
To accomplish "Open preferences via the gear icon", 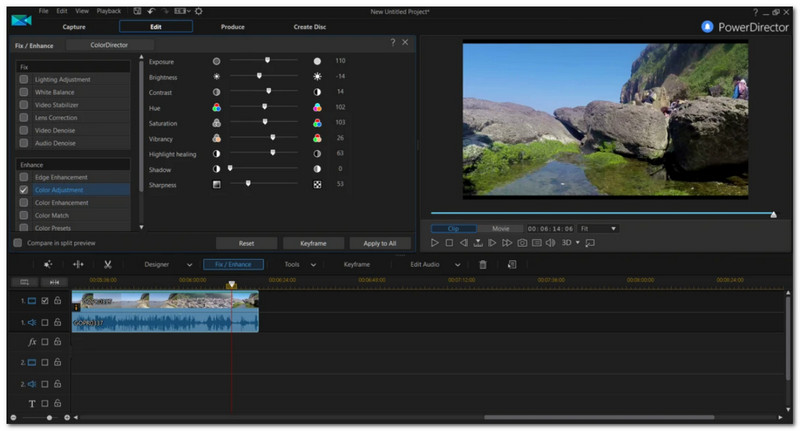I will 199,10.
